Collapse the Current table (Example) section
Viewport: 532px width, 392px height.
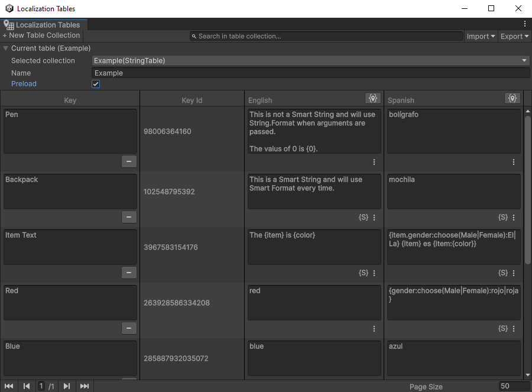pyautogui.click(x=6, y=48)
